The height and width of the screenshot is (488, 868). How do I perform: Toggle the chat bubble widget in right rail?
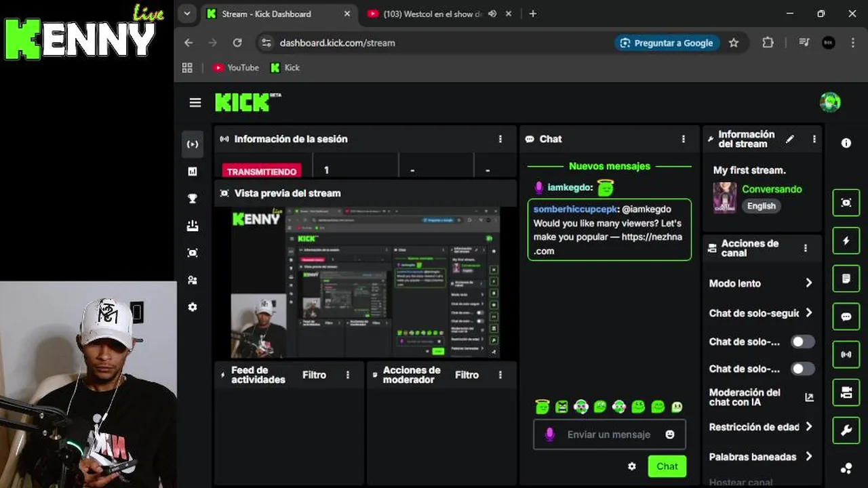(846, 317)
